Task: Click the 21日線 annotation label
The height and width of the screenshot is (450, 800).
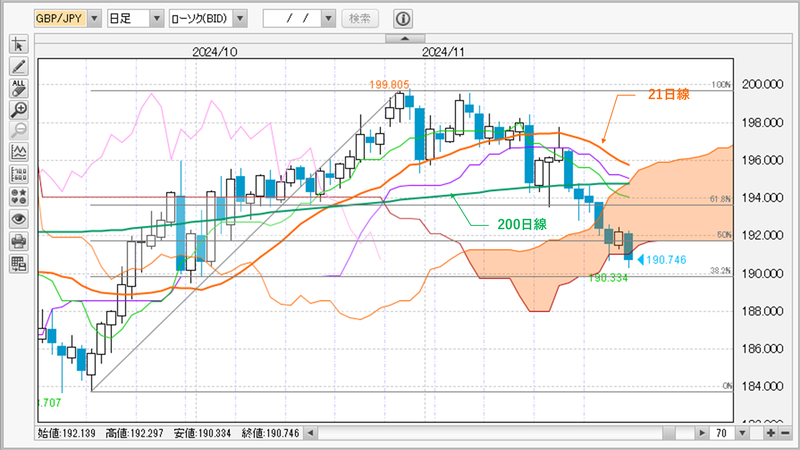Action: pos(668,94)
